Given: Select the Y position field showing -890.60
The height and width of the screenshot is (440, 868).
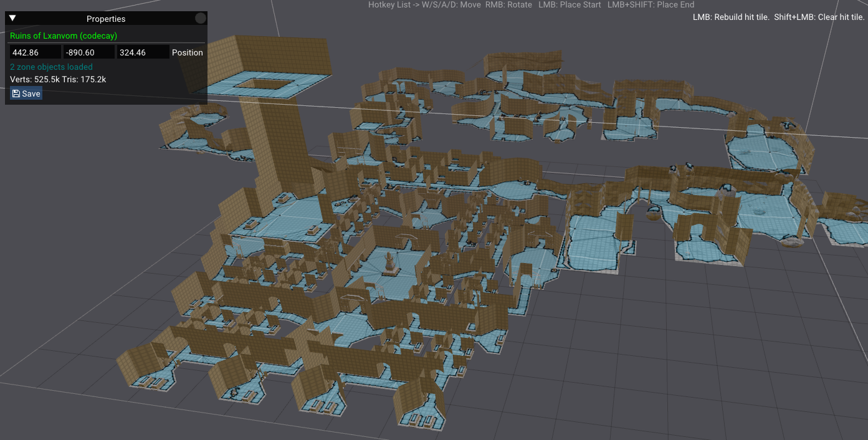Looking at the screenshot, I should pyautogui.click(x=88, y=52).
